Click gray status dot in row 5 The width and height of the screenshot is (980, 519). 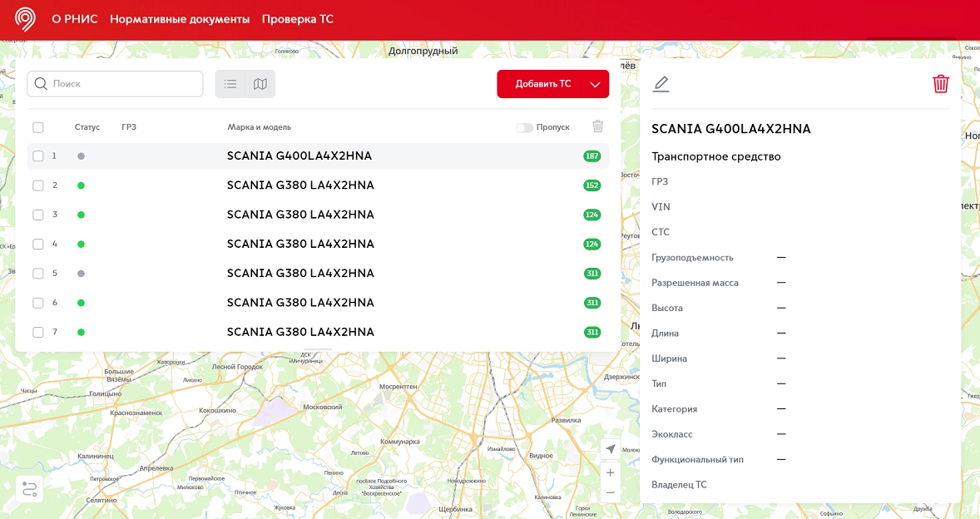coord(81,274)
